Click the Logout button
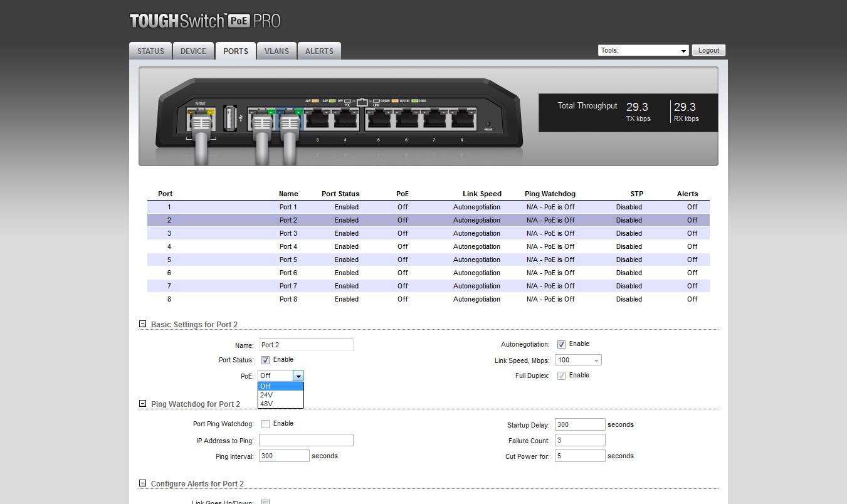 pos(708,50)
